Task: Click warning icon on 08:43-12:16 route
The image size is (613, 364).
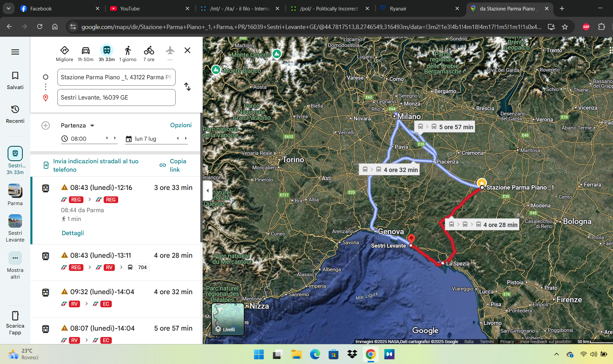Action: 64,187
